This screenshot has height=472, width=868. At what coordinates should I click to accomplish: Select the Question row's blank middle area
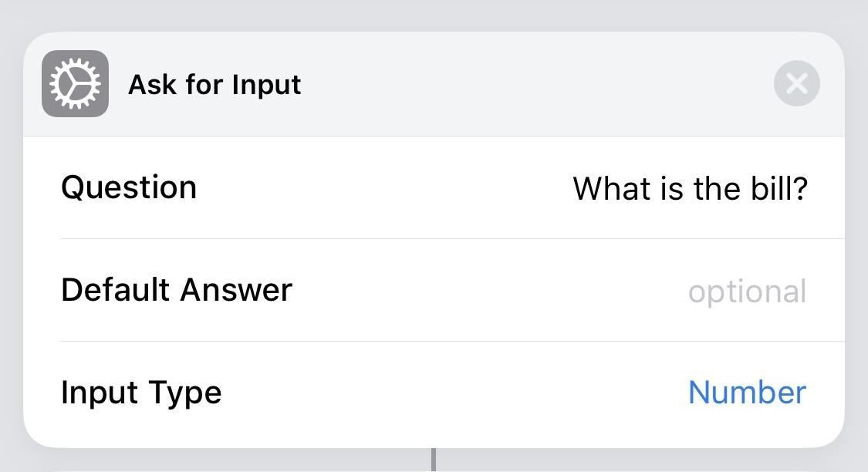pyautogui.click(x=386, y=188)
